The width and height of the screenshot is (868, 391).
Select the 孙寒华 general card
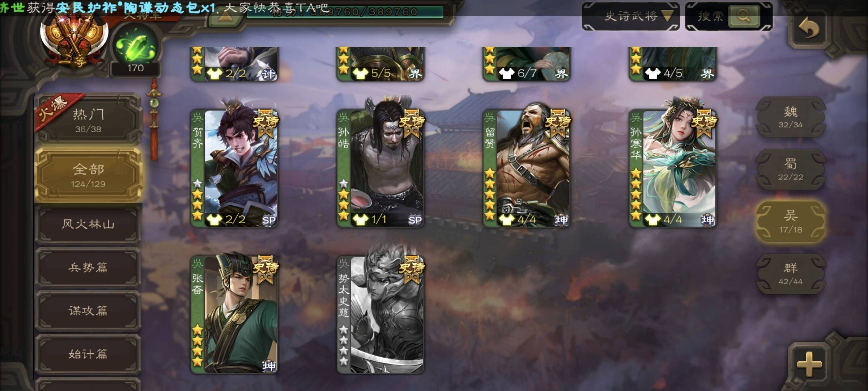click(x=673, y=168)
